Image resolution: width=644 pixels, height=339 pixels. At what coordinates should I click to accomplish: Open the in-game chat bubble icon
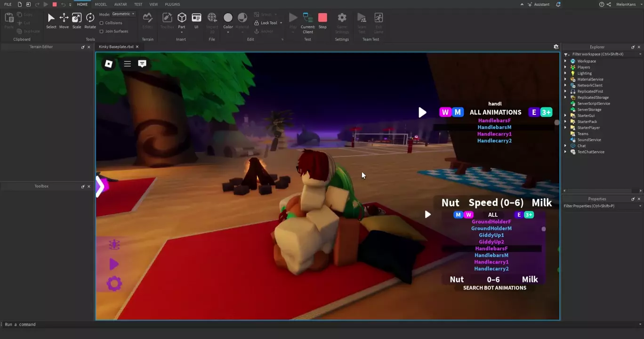coord(142,64)
